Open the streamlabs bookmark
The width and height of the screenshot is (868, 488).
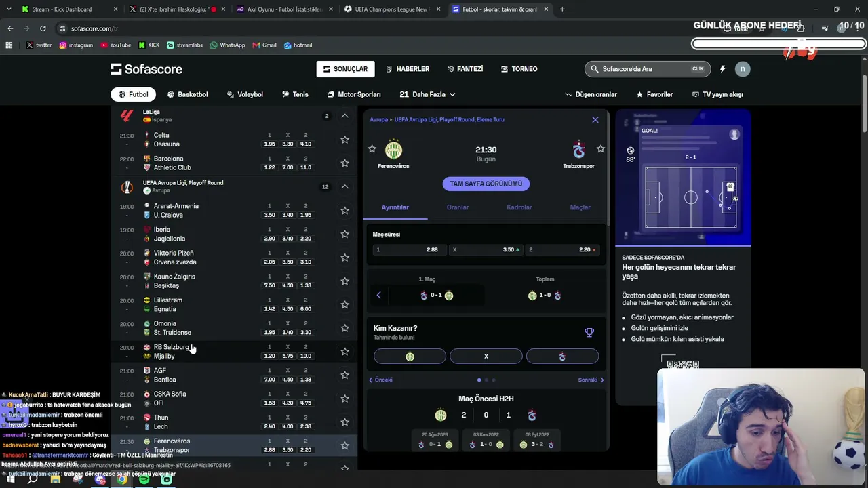click(x=184, y=45)
